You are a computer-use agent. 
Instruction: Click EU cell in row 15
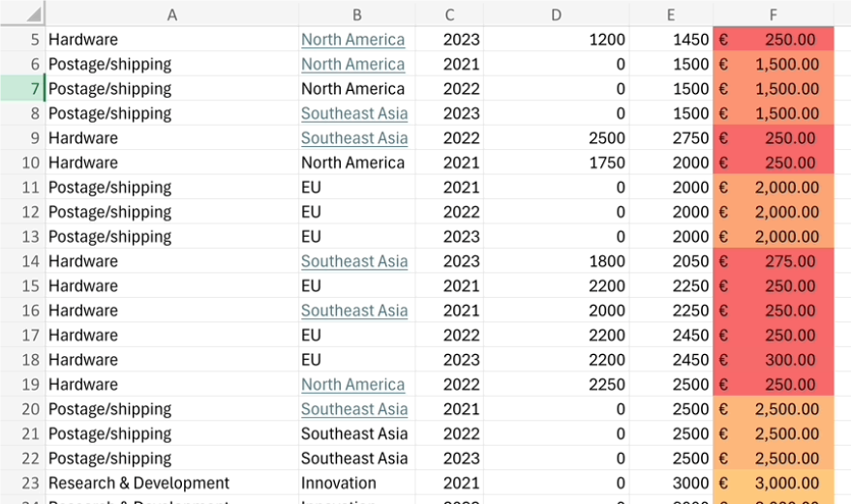(x=356, y=286)
